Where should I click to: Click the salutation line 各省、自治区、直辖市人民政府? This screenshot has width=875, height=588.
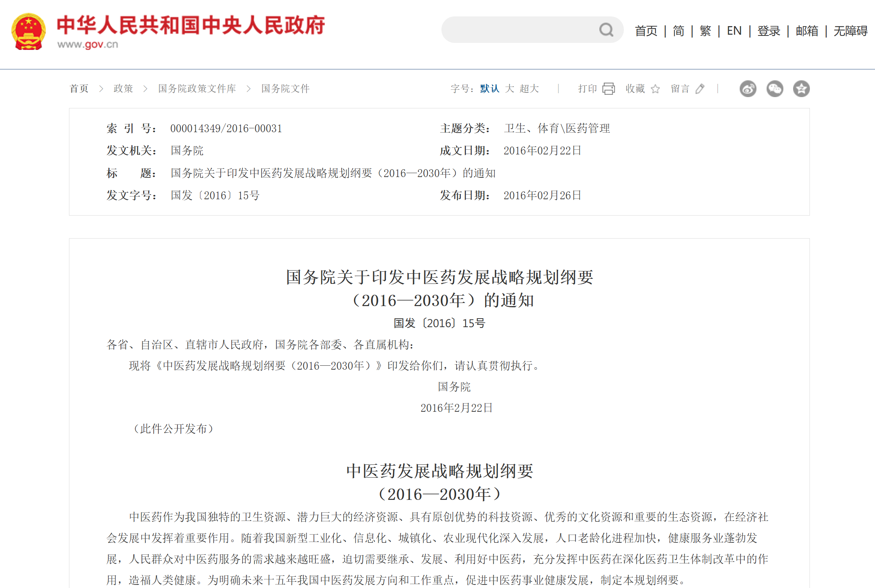coord(260,345)
